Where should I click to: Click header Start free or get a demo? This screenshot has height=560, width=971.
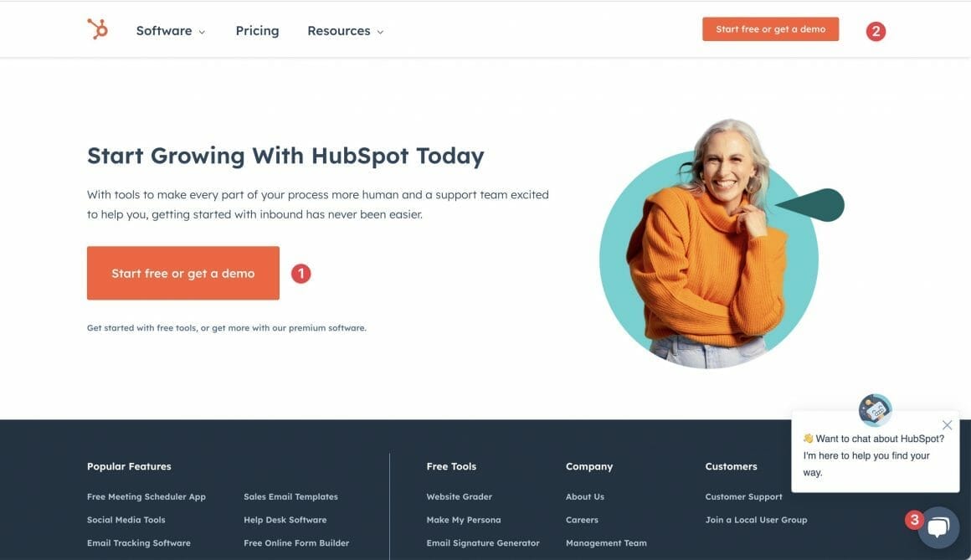point(770,29)
